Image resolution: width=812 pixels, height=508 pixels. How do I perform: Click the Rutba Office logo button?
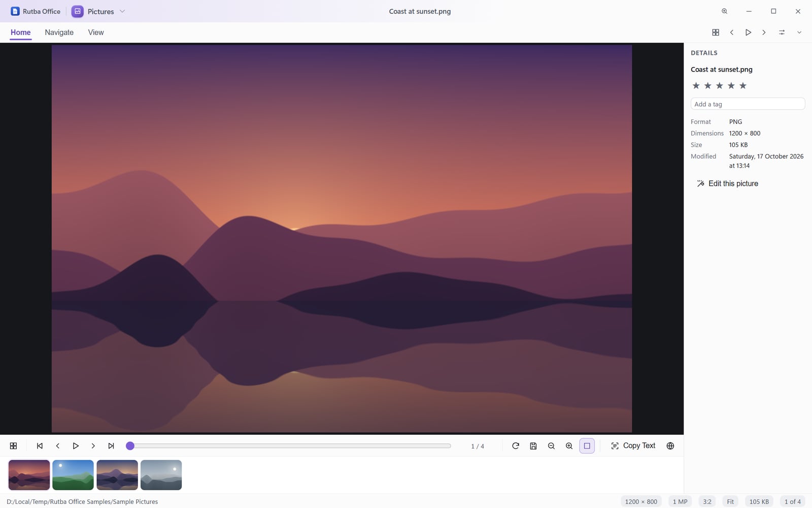tap(36, 11)
